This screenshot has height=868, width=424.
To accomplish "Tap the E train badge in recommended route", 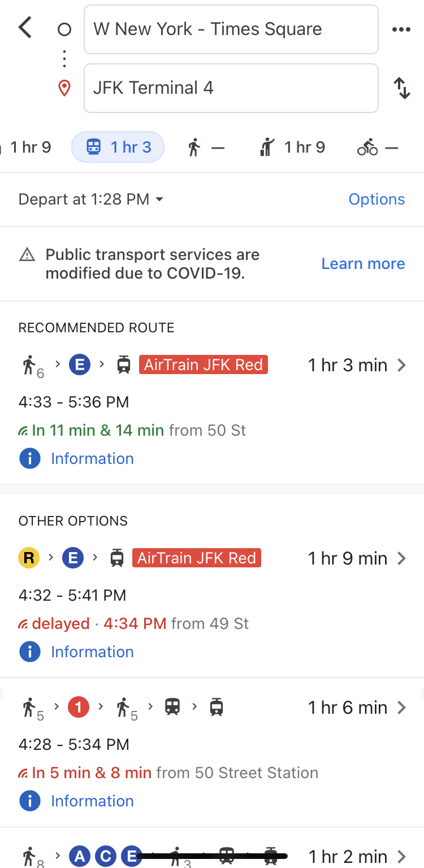I will 80,365.
